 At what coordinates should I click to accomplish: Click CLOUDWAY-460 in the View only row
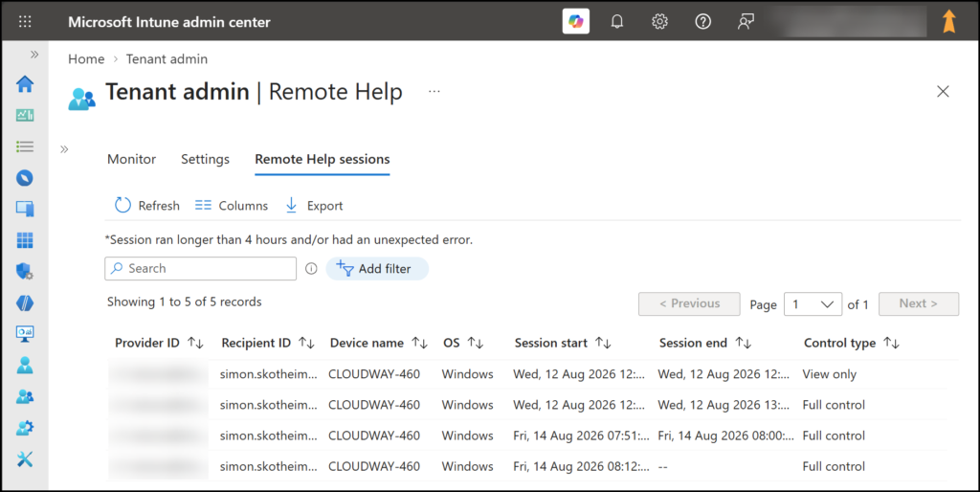(x=374, y=374)
